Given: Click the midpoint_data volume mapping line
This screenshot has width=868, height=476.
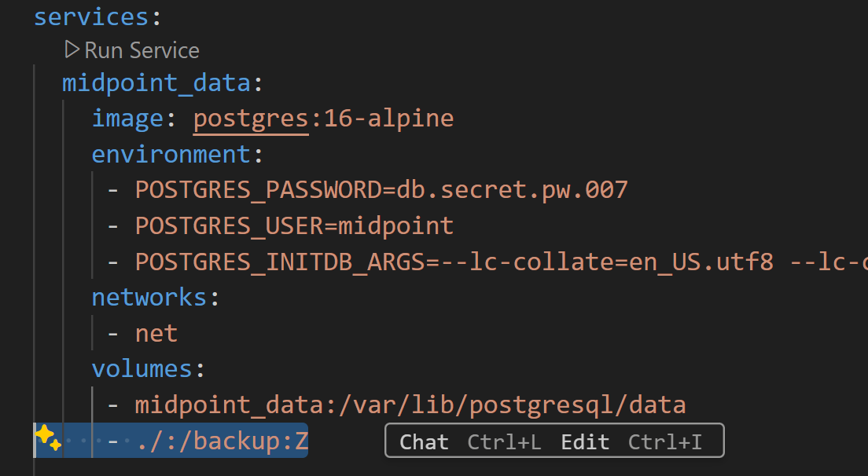Looking at the screenshot, I should pos(410,405).
